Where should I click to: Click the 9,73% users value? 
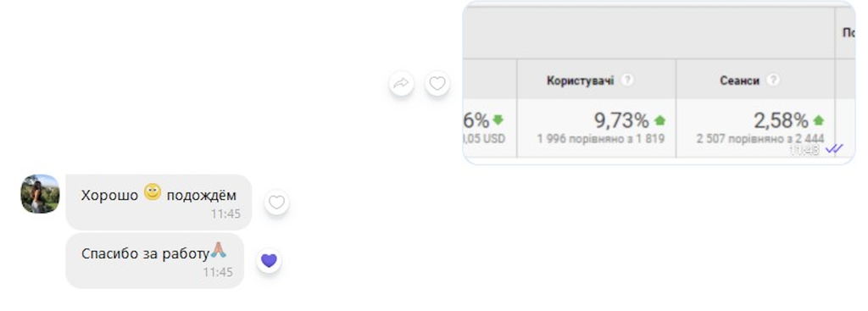click(621, 120)
